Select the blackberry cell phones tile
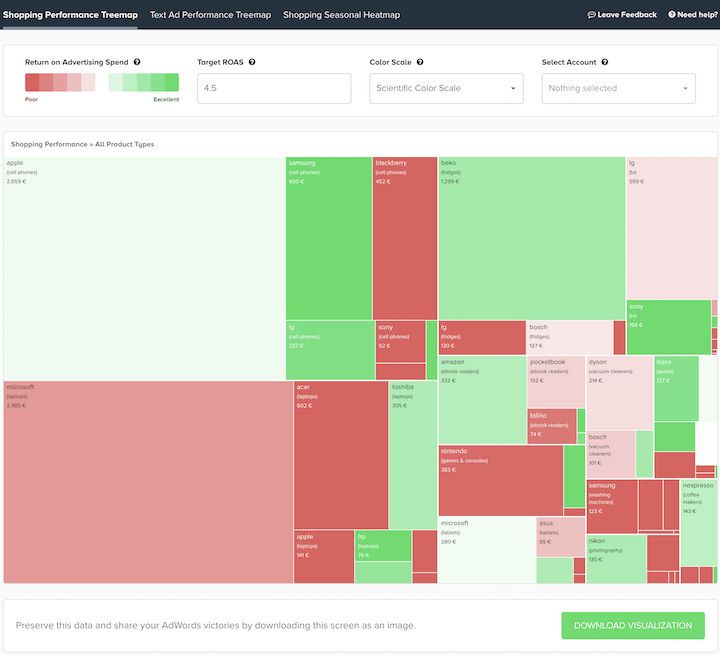Image resolution: width=720 pixels, height=655 pixels. tap(405, 238)
